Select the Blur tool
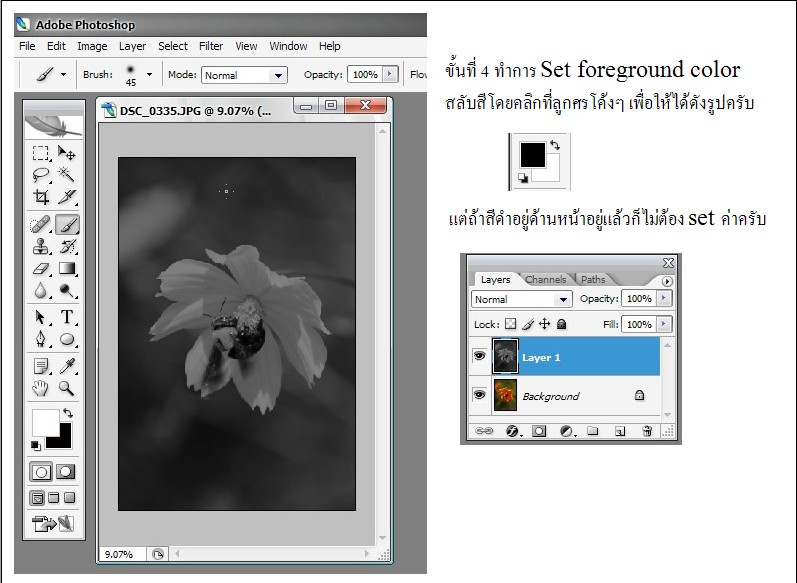 point(41,290)
